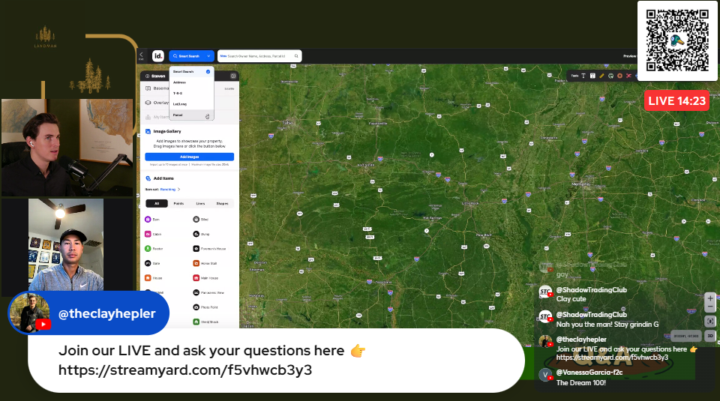The width and height of the screenshot is (720, 401).
Task: Expand the Overlays row in panel
Action: tap(189, 102)
